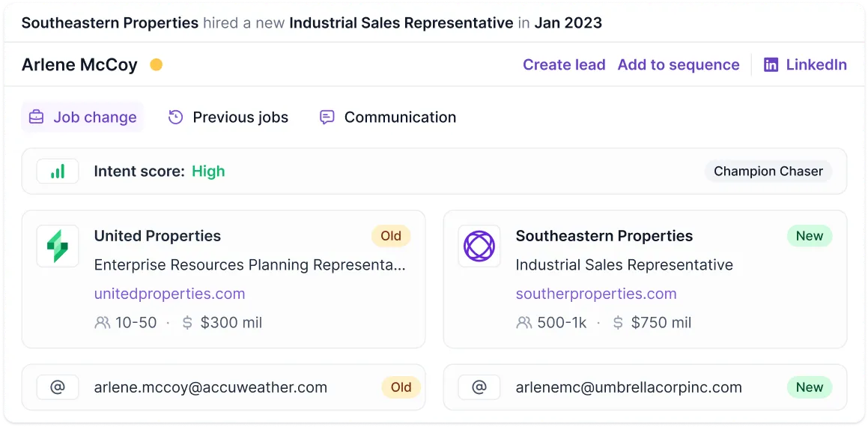Click the green United Properties logo
Viewport: 868px width, 427px height.
58,246
